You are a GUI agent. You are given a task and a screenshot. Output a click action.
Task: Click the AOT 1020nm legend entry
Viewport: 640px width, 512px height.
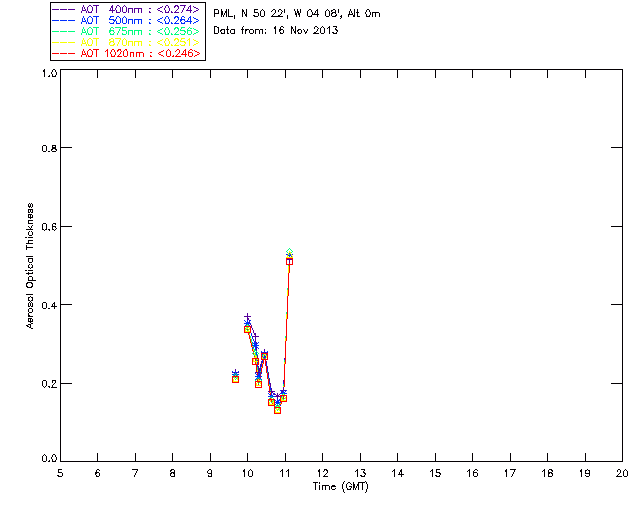(x=126, y=53)
